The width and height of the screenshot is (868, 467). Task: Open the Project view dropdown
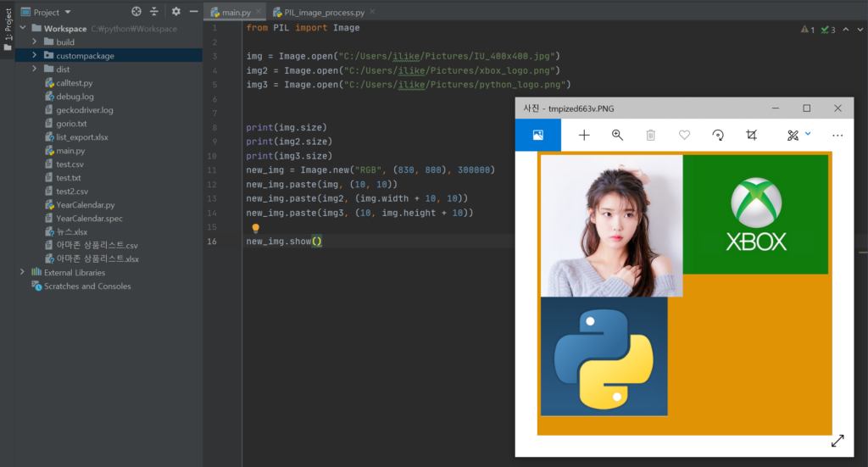68,13
